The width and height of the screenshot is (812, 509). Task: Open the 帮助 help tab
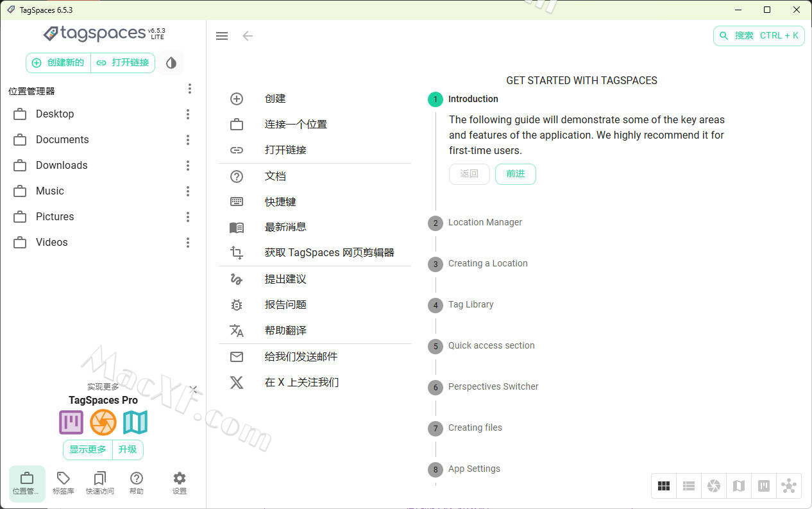137,483
